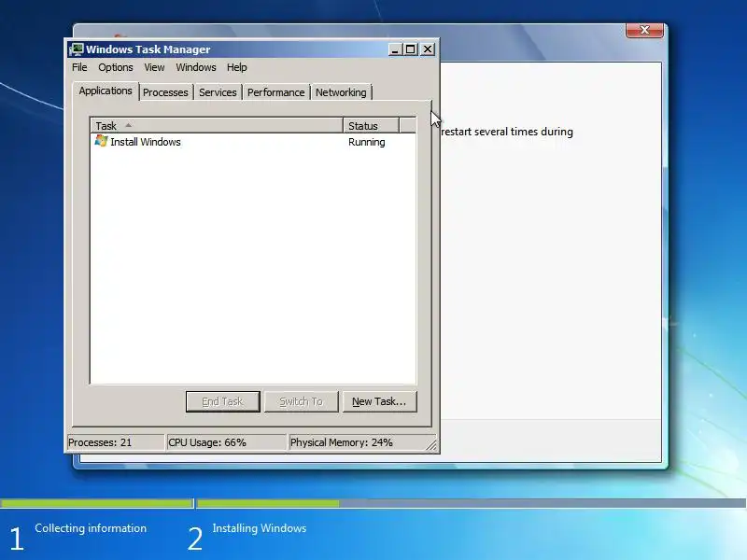The height and width of the screenshot is (560, 747).
Task: Select the Install Windows task row
Action: point(253,142)
